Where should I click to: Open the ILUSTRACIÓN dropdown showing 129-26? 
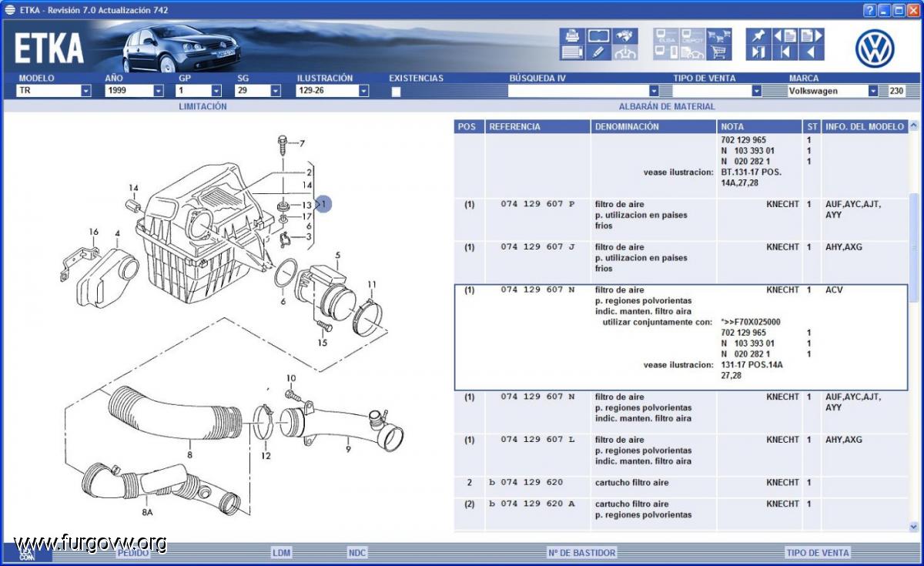[x=364, y=91]
